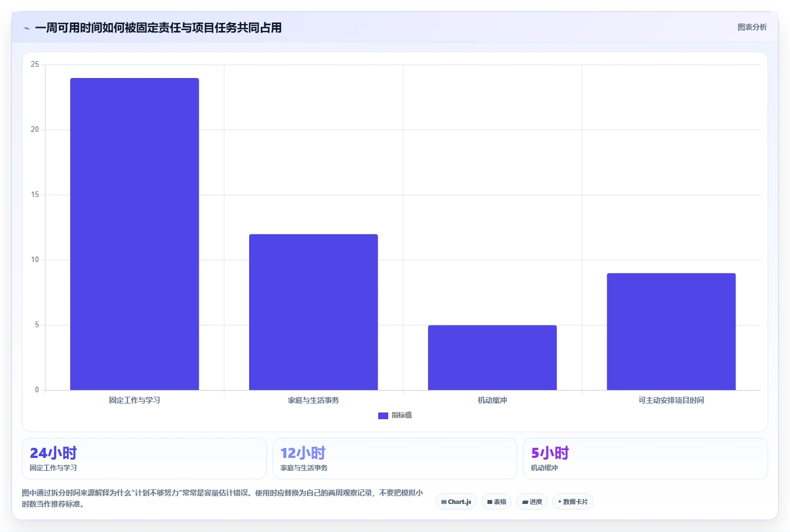This screenshot has height=532, width=790.
Task: Click the 家庭与生活事务 bar in the chart
Action: pyautogui.click(x=314, y=312)
